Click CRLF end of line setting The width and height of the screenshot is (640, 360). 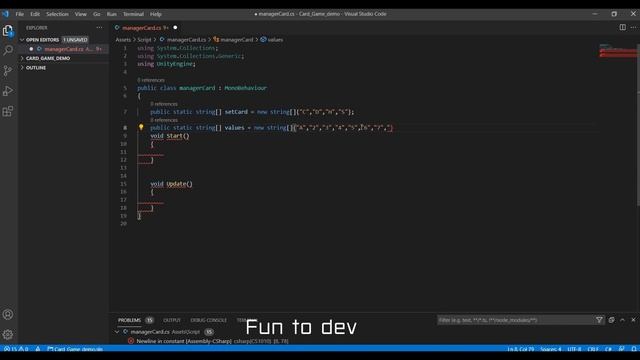(x=593, y=349)
